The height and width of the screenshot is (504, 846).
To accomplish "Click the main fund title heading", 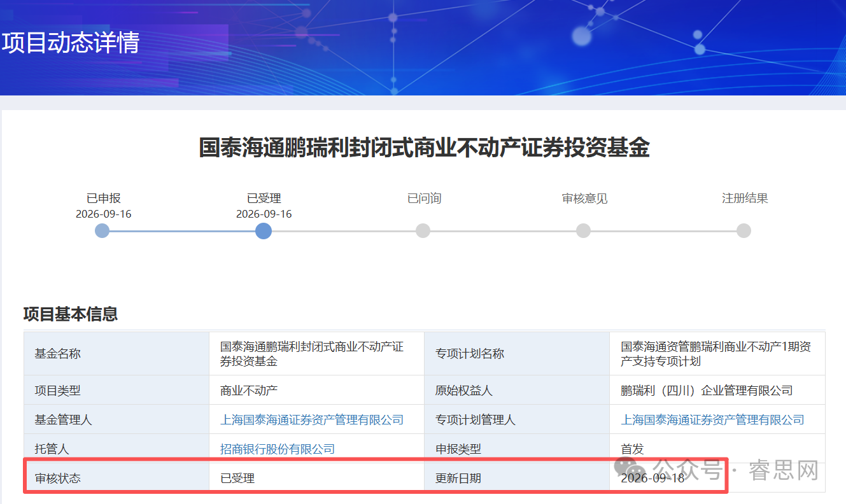I will pos(424,148).
